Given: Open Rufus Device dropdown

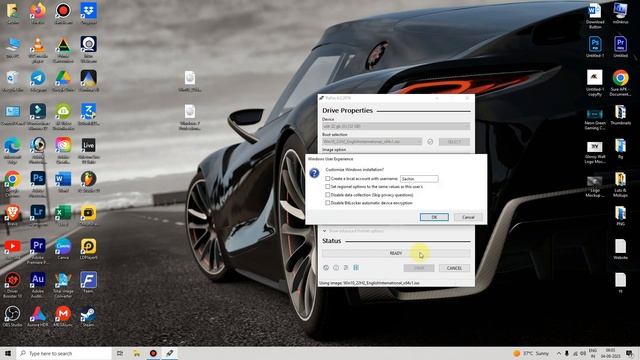Looking at the screenshot, I should (396, 127).
